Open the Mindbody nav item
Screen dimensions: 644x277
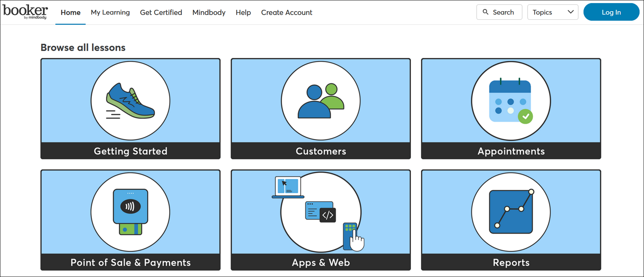pos(209,12)
